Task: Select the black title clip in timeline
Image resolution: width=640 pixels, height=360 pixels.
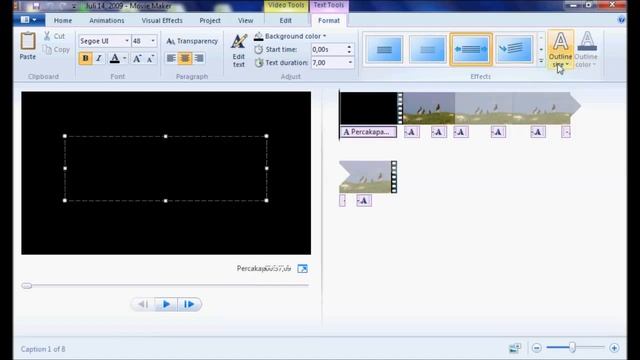Action: coord(369,108)
